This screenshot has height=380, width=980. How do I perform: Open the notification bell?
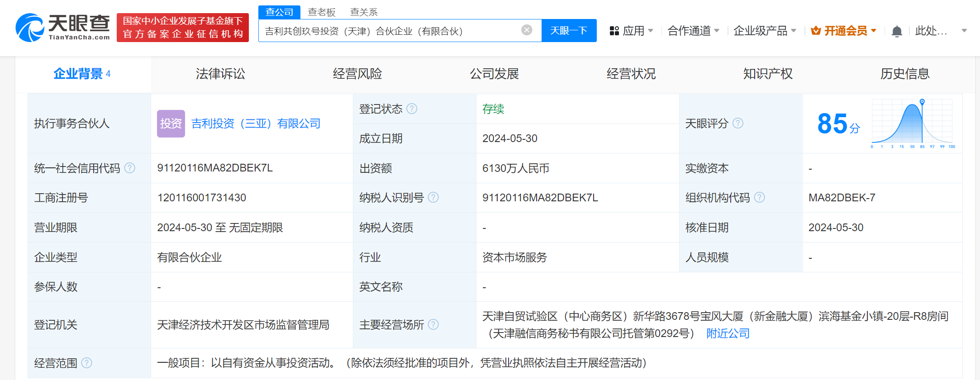897,31
